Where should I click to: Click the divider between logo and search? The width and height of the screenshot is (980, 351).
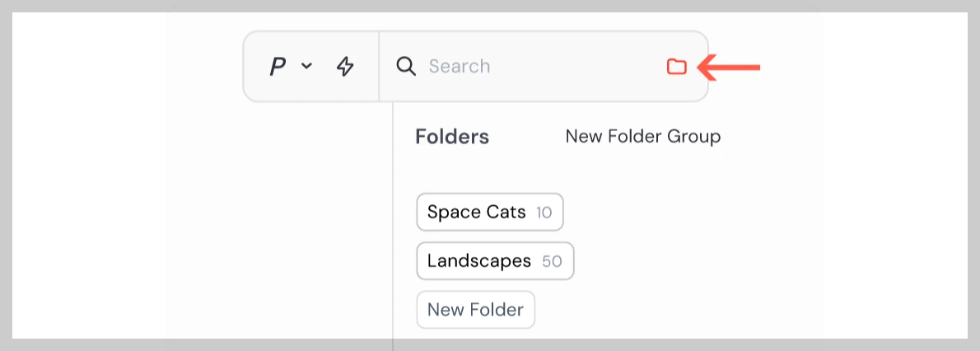(379, 67)
